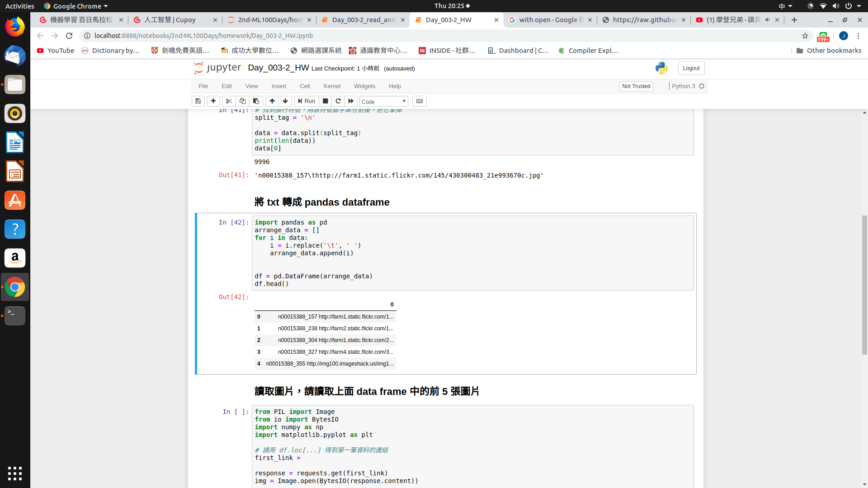The image size is (868, 488).
Task: Open the input method 中 menu
Action: (785, 6)
